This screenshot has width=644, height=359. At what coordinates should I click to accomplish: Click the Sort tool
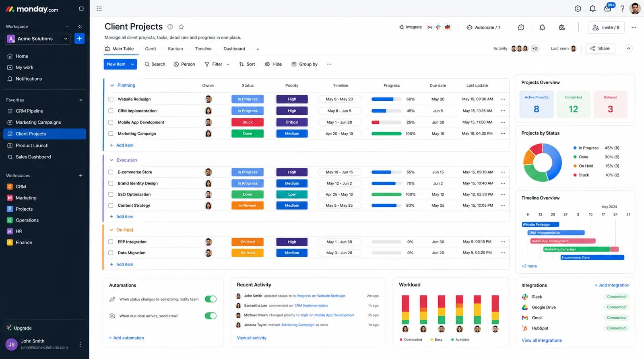coord(247,64)
